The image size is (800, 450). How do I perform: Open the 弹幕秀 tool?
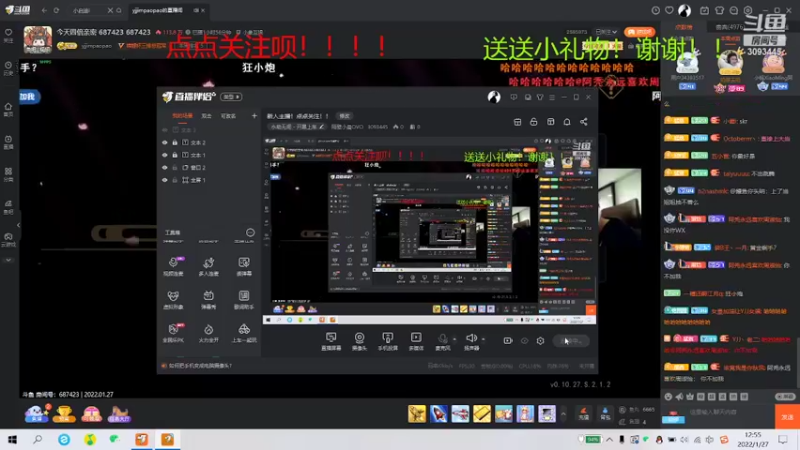208,299
